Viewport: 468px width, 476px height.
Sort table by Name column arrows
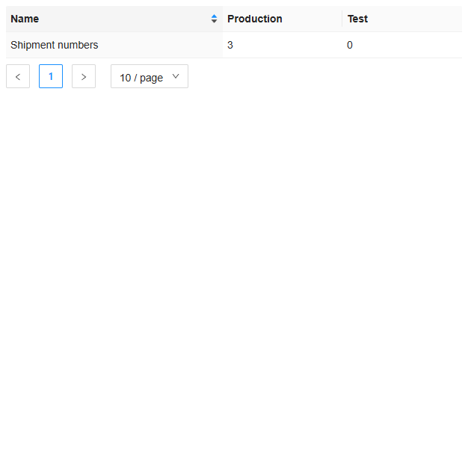click(214, 19)
